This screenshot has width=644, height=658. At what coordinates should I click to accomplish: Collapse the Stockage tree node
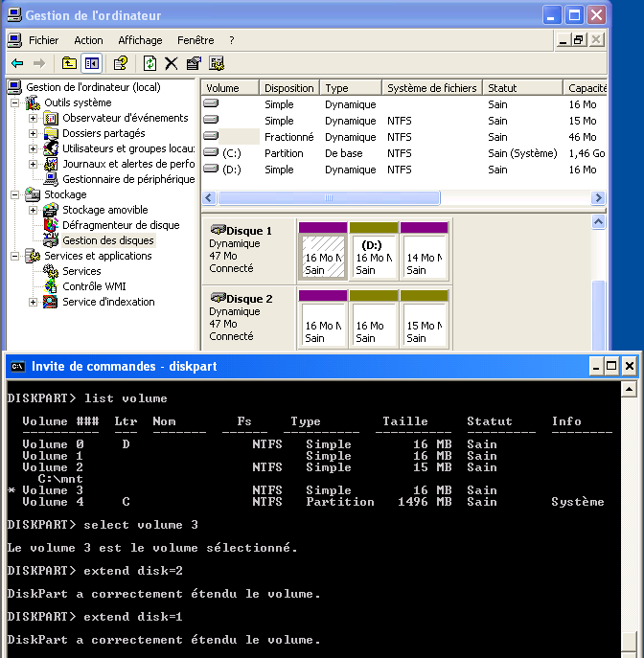click(14, 194)
